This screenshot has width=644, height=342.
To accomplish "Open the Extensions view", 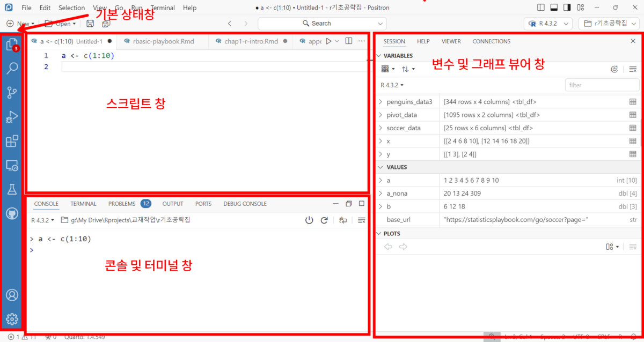I will [12, 141].
